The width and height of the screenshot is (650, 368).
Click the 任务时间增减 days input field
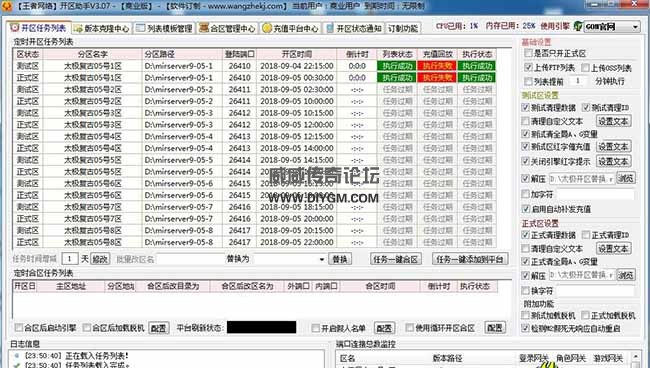click(x=70, y=259)
